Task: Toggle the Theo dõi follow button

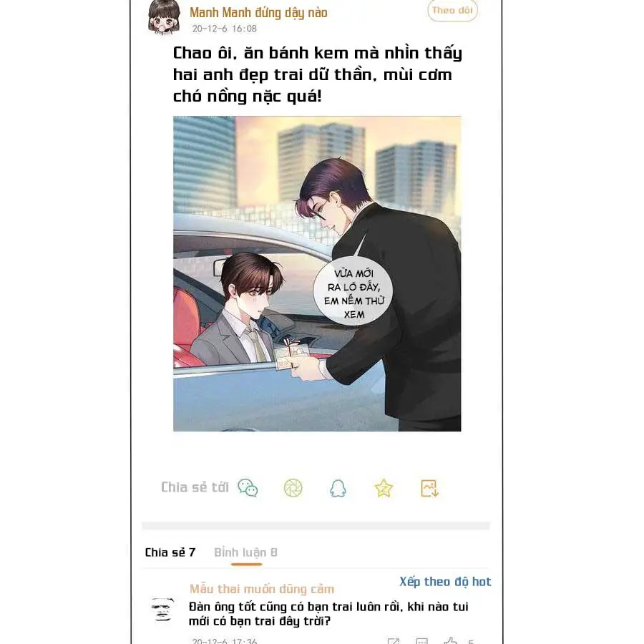Action: (452, 10)
